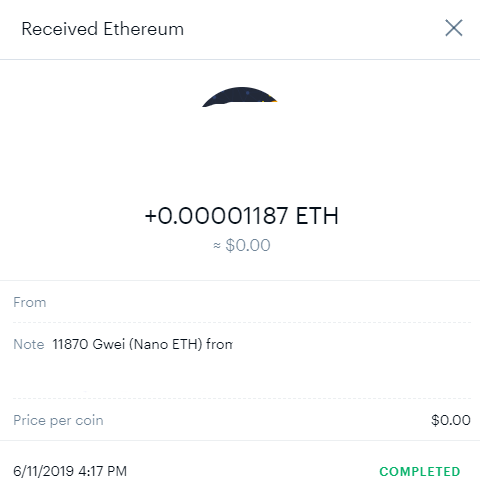Click the approximate $0.00 fiat value

pyautogui.click(x=248, y=245)
